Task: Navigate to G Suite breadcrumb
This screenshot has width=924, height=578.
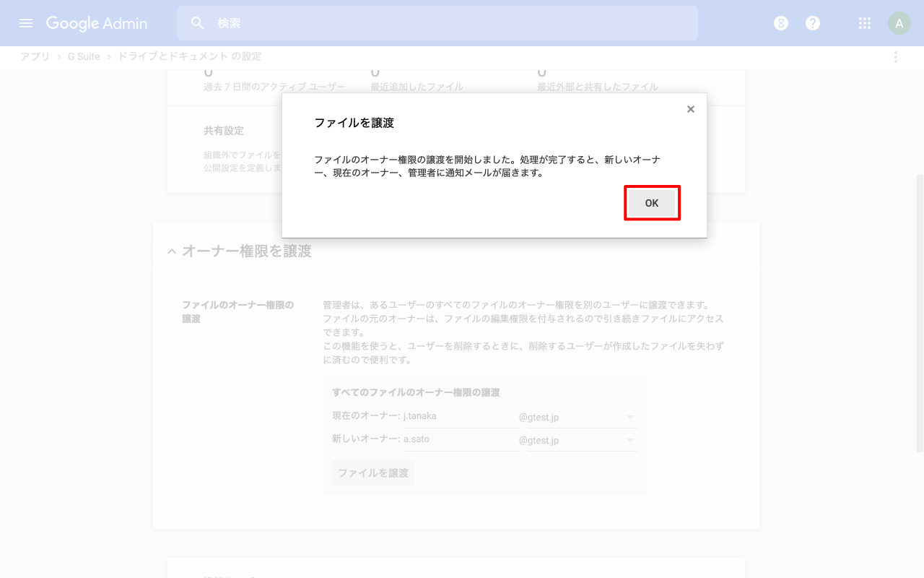Action: click(x=84, y=56)
